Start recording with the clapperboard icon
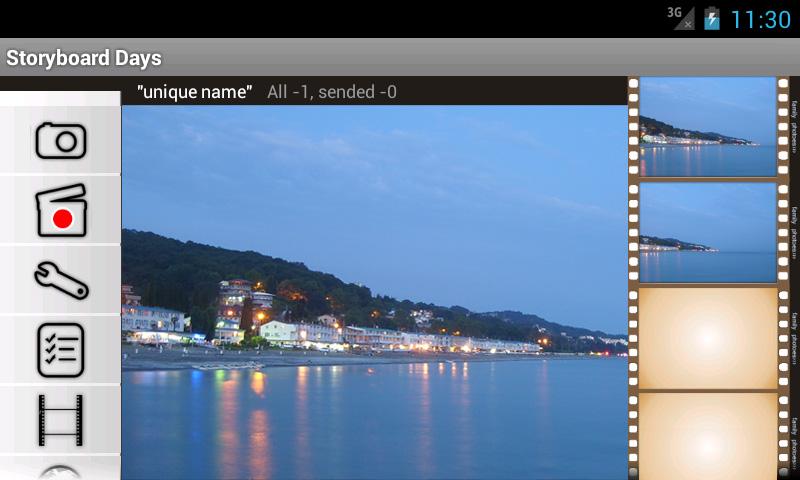Viewport: 800px width, 480px height. point(61,210)
